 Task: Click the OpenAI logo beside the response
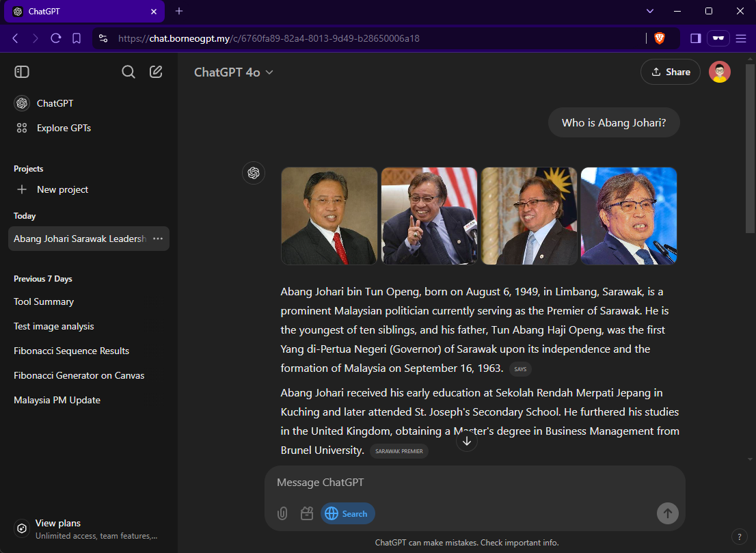coord(254,173)
